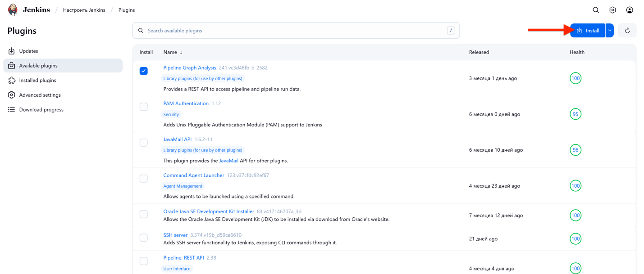The width and height of the screenshot is (644, 274).
Task: Go to Advanced settings in sidebar
Action: pyautogui.click(x=40, y=95)
